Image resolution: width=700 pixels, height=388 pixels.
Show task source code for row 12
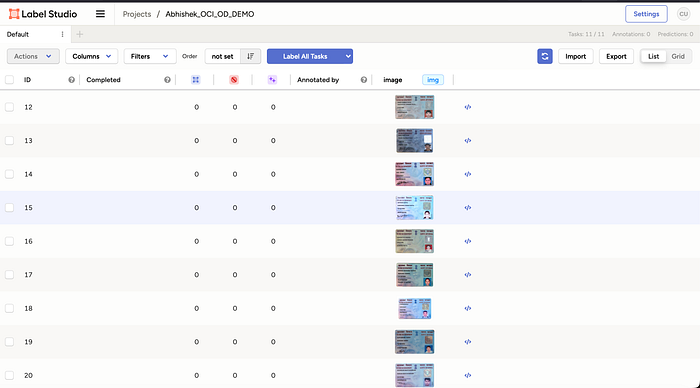pos(468,107)
